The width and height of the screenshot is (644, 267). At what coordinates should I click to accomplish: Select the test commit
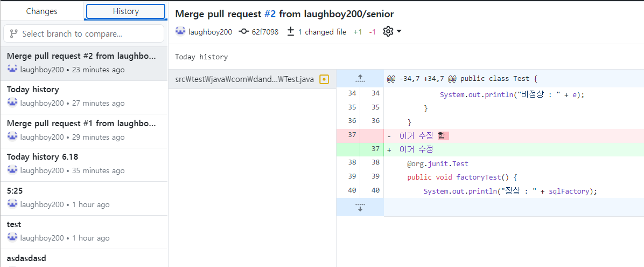[x=84, y=232]
